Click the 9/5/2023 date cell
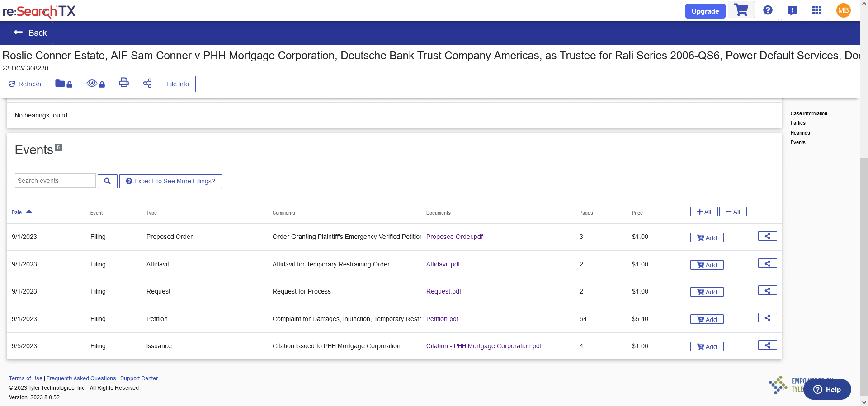 [x=24, y=346]
